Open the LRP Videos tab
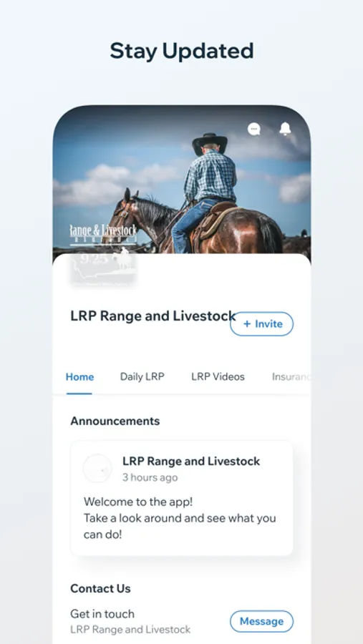363x644 pixels. click(x=218, y=377)
